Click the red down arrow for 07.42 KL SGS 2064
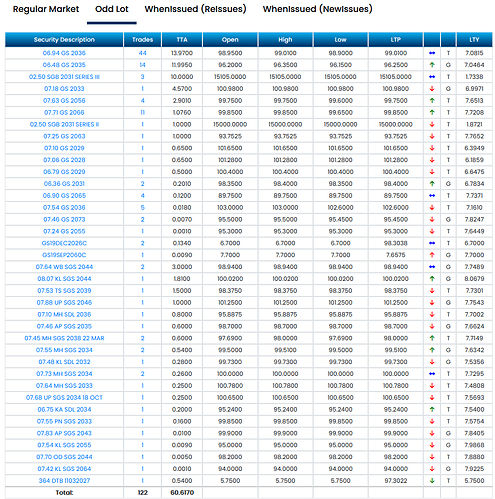This screenshot has height=499, width=495. click(x=432, y=469)
